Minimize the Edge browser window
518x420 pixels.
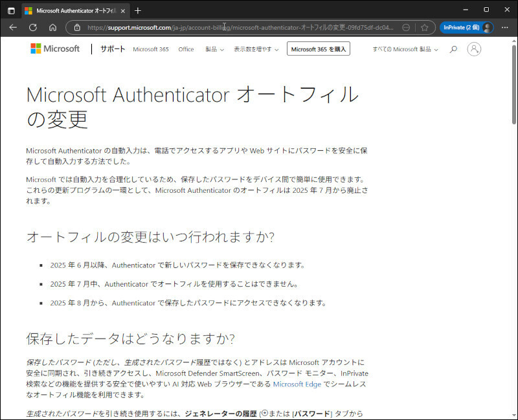pos(466,10)
